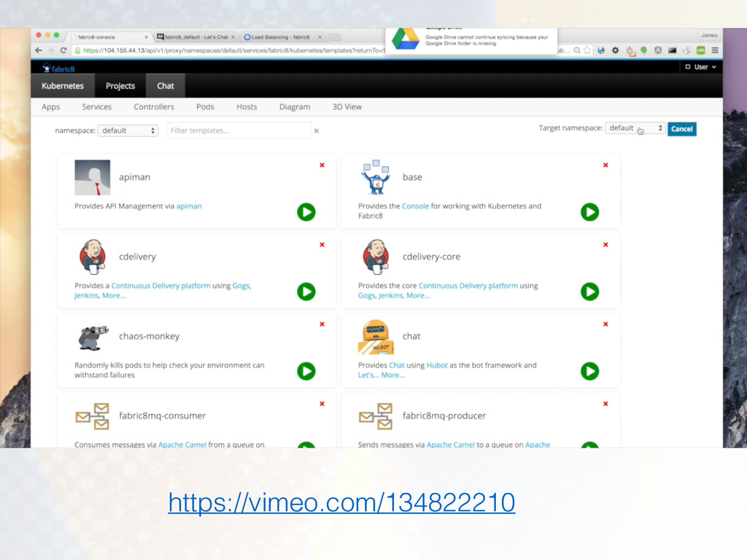The height and width of the screenshot is (560, 747).
Task: Click the Cancel button
Action: [682, 128]
